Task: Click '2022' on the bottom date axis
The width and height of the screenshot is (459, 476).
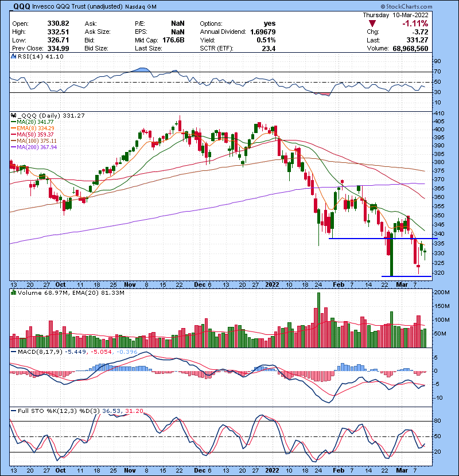Action: 272,470
